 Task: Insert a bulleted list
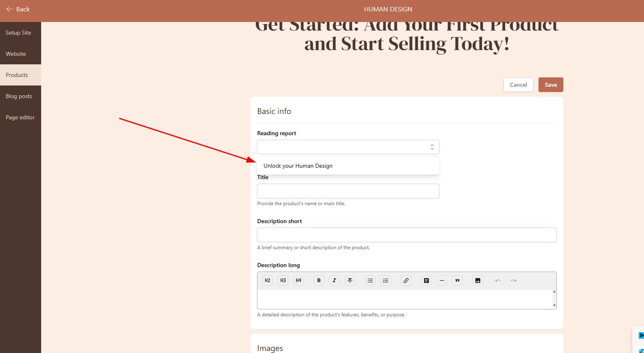pyautogui.click(x=370, y=281)
